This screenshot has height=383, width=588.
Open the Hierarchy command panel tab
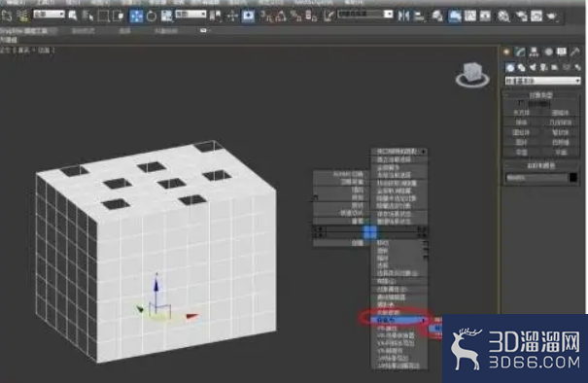point(534,52)
